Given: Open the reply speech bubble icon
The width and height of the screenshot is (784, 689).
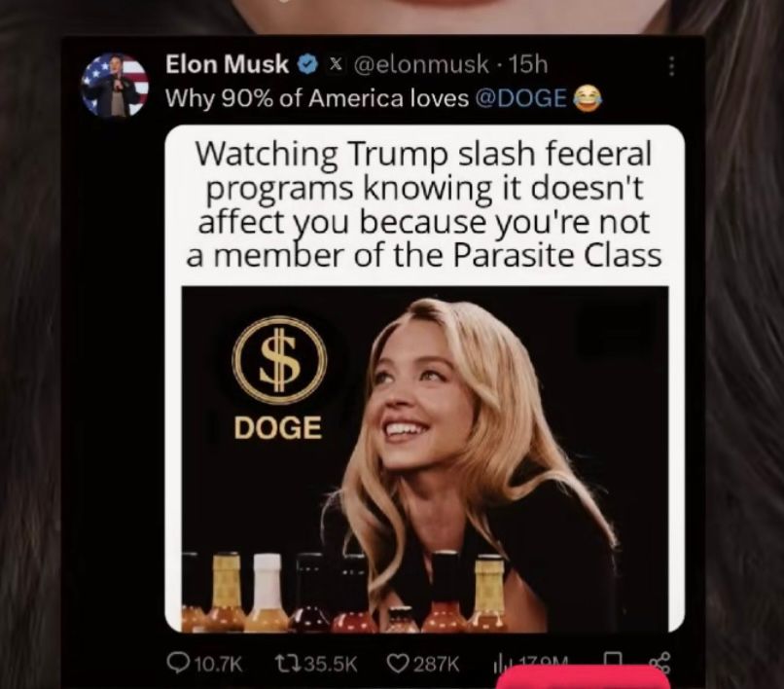Looking at the screenshot, I should (x=175, y=664).
